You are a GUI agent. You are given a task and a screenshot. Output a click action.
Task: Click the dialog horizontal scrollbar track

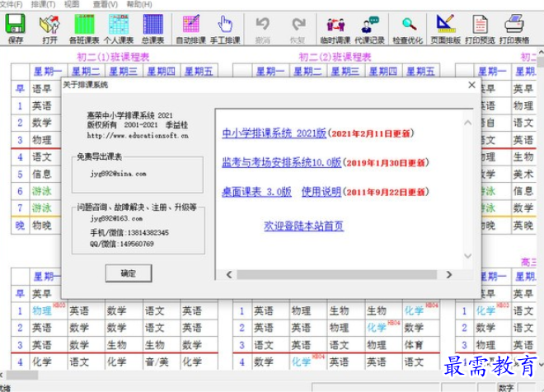pyautogui.click(x=336, y=274)
